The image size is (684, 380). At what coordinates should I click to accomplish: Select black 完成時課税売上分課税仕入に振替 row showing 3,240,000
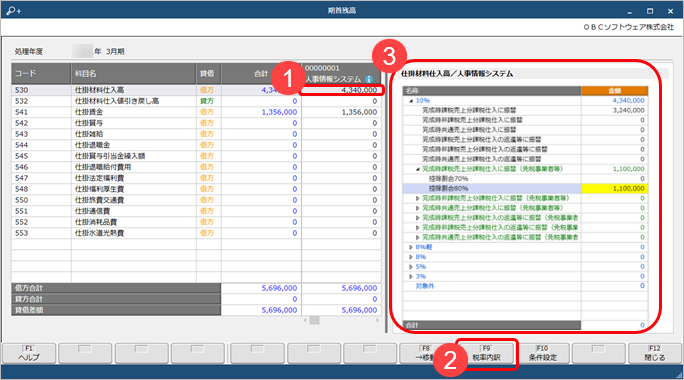(x=525, y=110)
